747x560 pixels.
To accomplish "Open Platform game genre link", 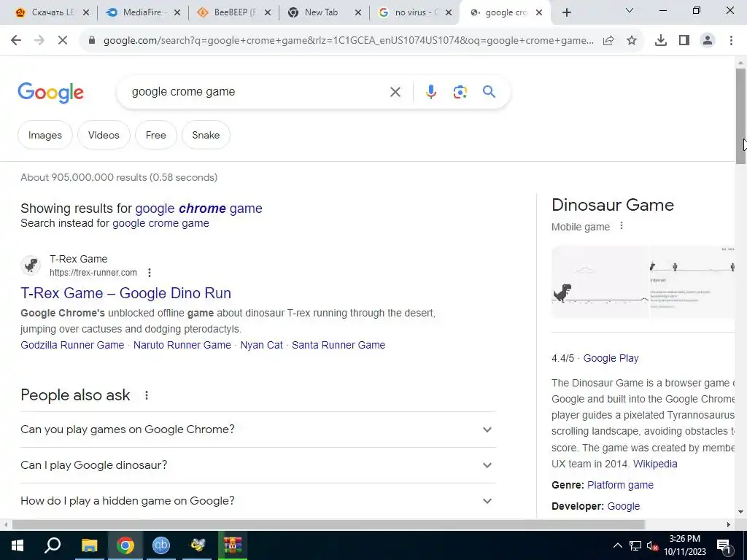I will (620, 485).
